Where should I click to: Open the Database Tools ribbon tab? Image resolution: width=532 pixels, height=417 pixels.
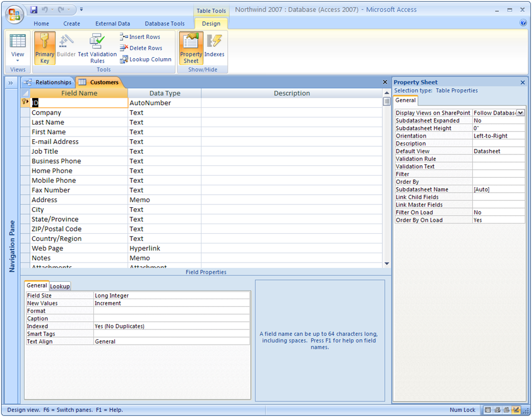click(x=165, y=23)
